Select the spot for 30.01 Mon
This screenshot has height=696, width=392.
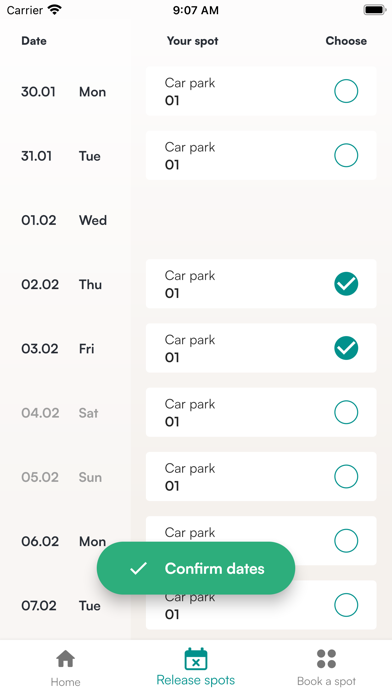pyautogui.click(x=346, y=91)
